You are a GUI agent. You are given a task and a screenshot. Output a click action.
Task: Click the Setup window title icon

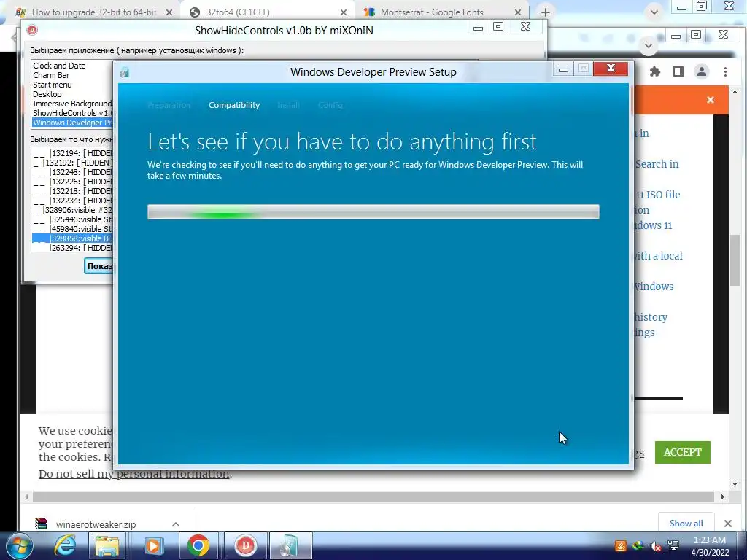[124, 72]
